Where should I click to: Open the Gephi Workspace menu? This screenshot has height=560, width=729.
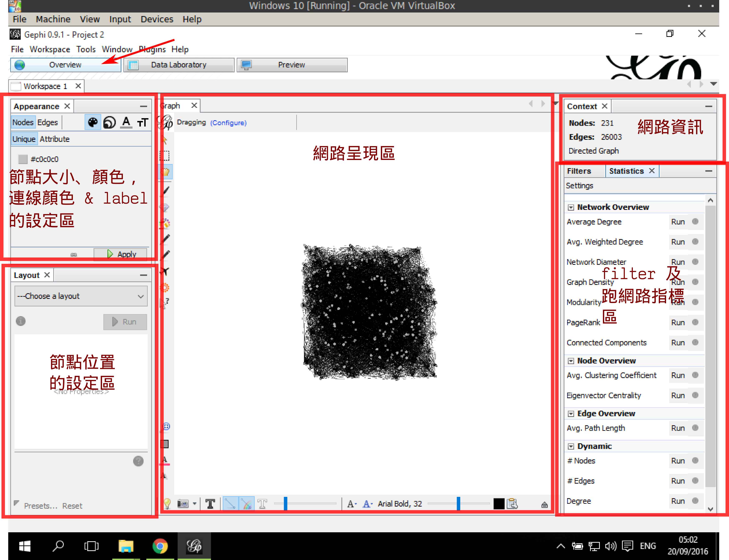coord(50,49)
